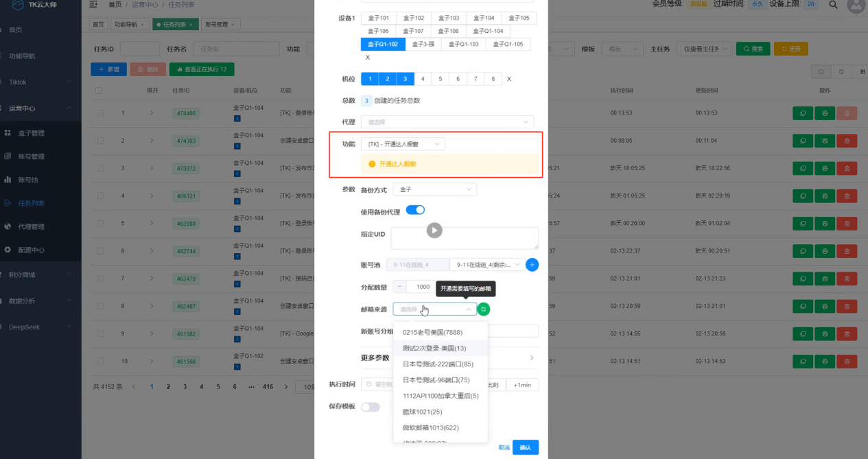Click the blue 确认 confirm button
The image size is (868, 459).
[x=525, y=447]
